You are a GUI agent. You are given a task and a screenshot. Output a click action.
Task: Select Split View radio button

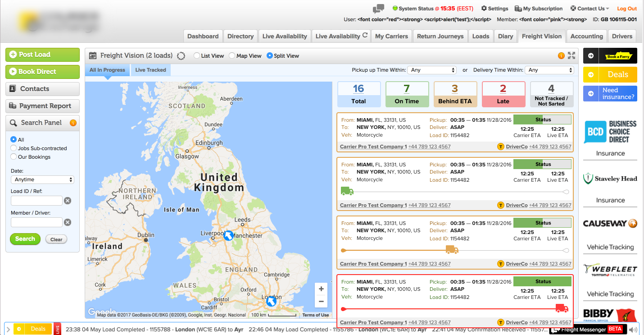coord(270,56)
